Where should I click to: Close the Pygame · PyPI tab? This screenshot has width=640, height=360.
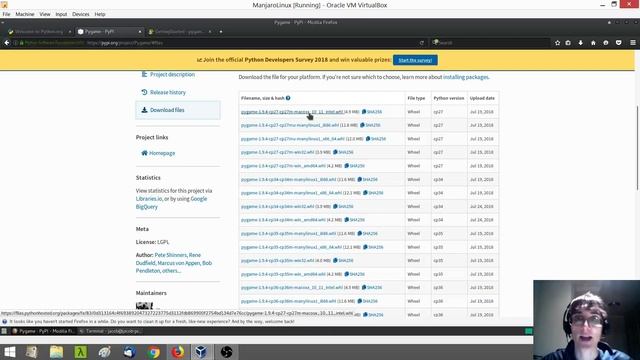click(x=140, y=31)
